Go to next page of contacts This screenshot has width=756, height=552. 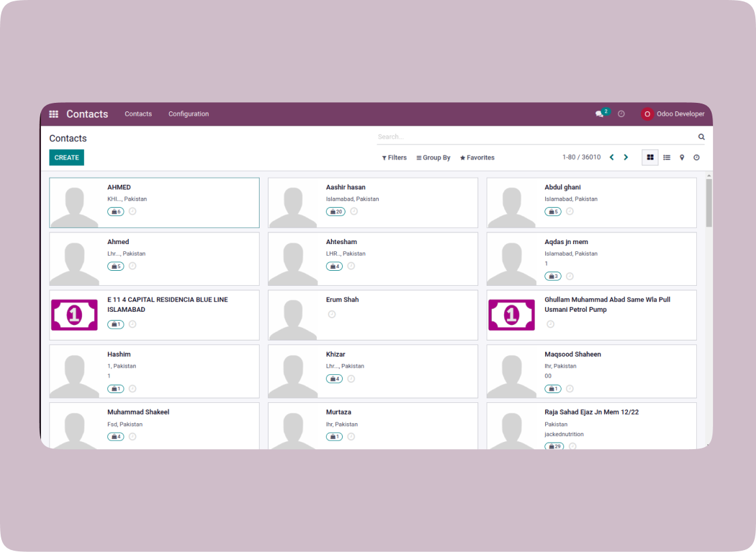click(626, 158)
